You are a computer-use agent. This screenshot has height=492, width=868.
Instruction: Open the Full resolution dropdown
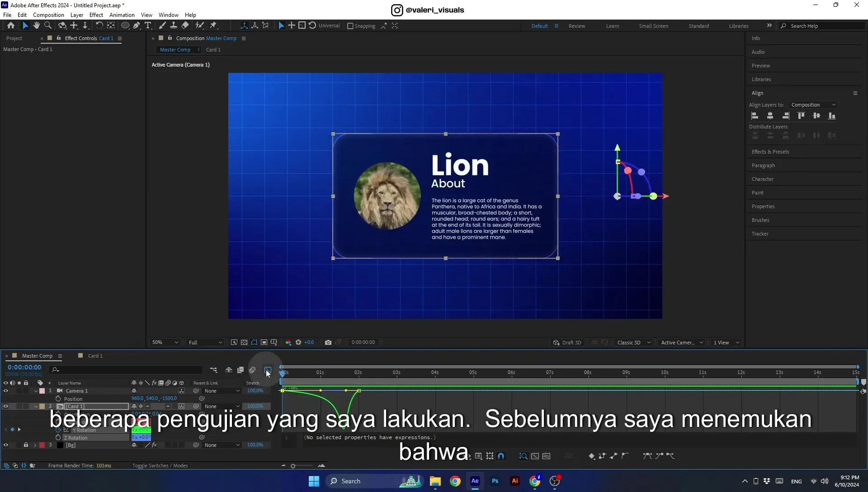(x=205, y=342)
